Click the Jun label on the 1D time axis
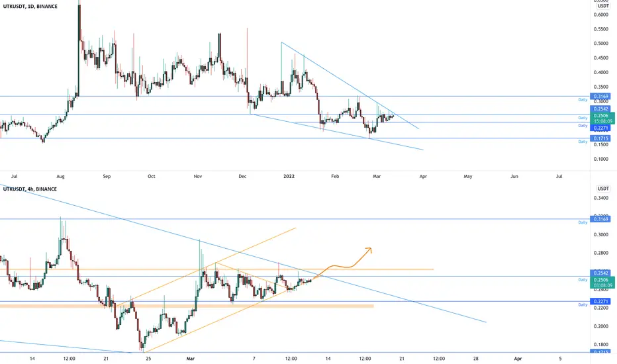 [x=514, y=176]
